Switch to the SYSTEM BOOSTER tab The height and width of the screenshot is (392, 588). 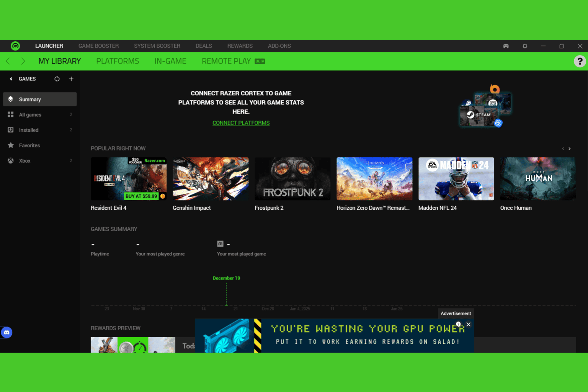point(157,46)
